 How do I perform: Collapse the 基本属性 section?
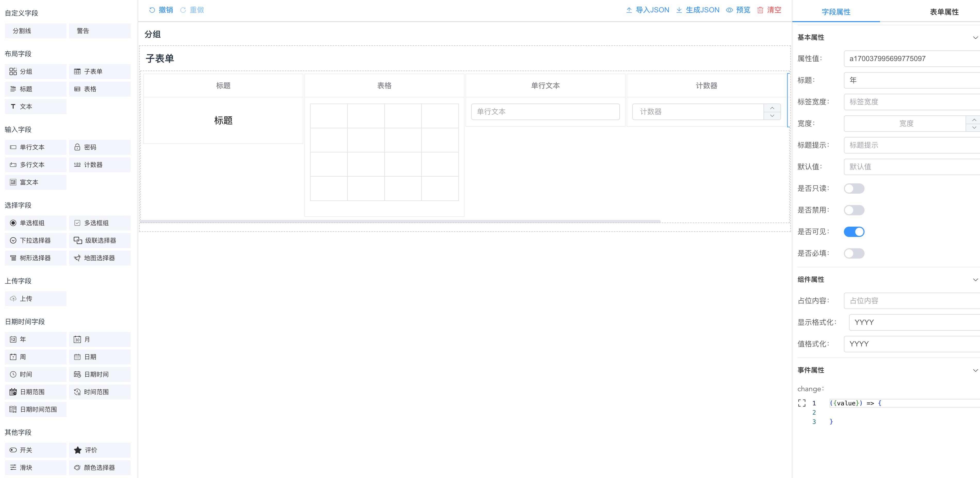[x=975, y=37]
